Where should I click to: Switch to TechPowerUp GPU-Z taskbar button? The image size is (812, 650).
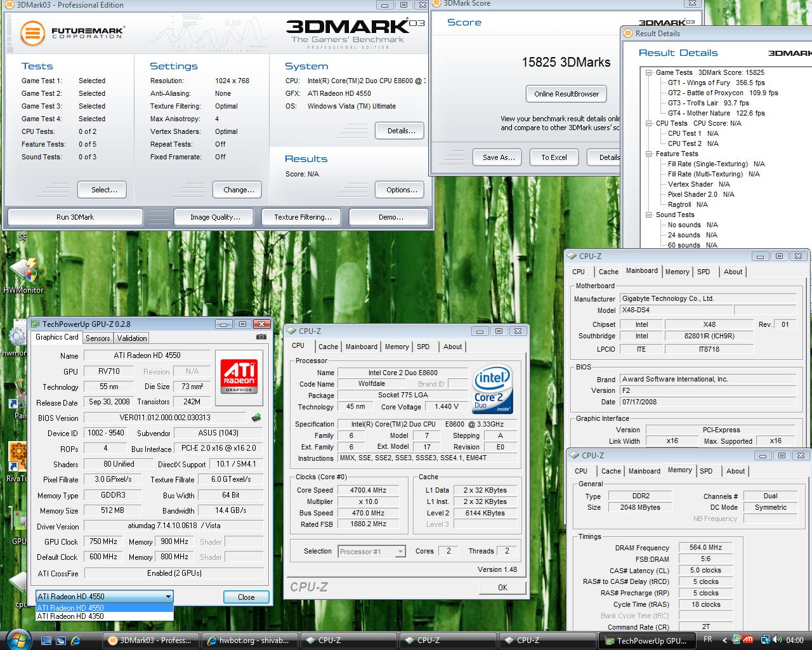tap(646, 641)
